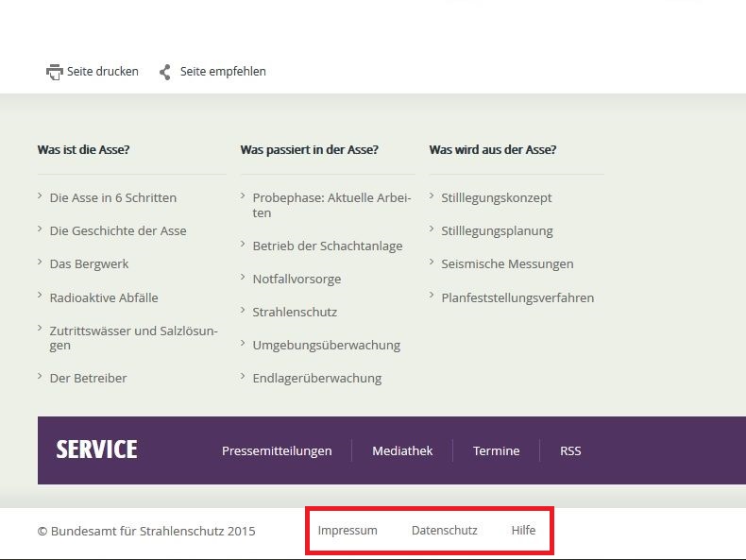Open the Pressemitteilungen service link
746x560 pixels.
pyautogui.click(x=277, y=450)
